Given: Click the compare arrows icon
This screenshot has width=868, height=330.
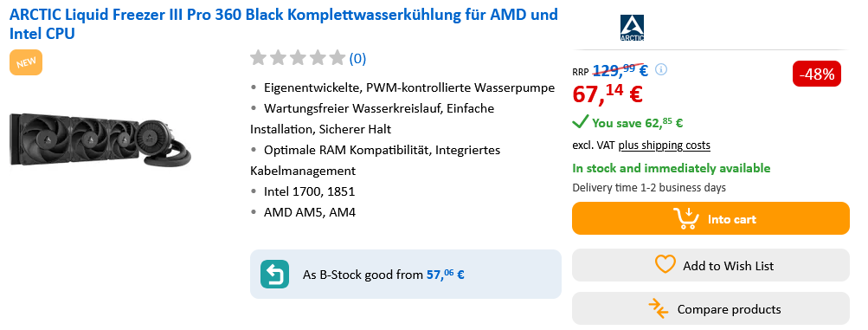Looking at the screenshot, I should point(659,308).
